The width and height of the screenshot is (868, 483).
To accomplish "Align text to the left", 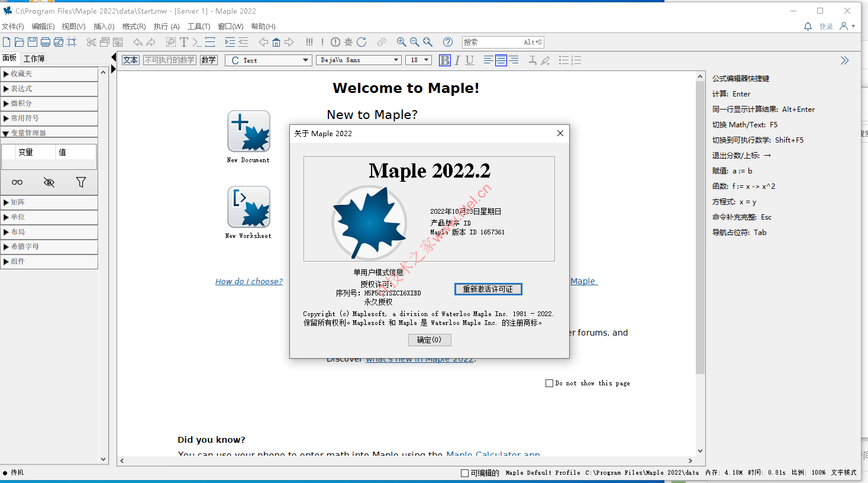I will pyautogui.click(x=488, y=60).
